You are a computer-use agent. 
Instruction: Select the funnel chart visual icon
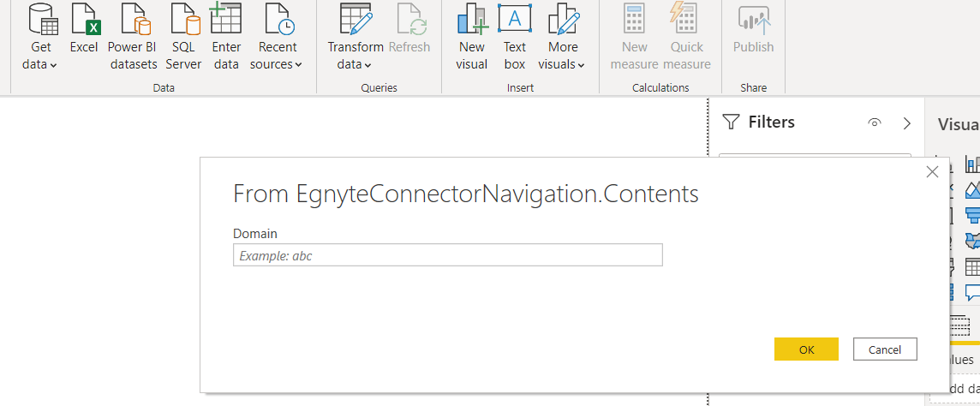tap(972, 215)
